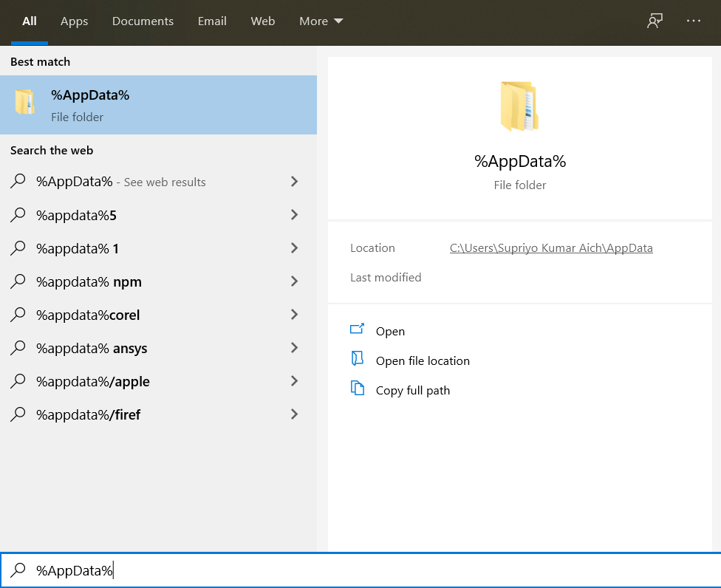Select the %appdata% ansys suggestion text
This screenshot has width=721, height=588.
[x=92, y=349]
